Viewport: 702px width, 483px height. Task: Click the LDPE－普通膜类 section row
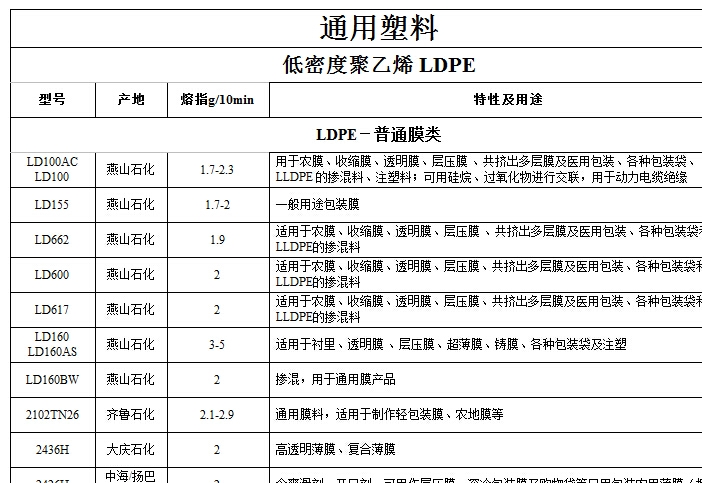coord(378,134)
